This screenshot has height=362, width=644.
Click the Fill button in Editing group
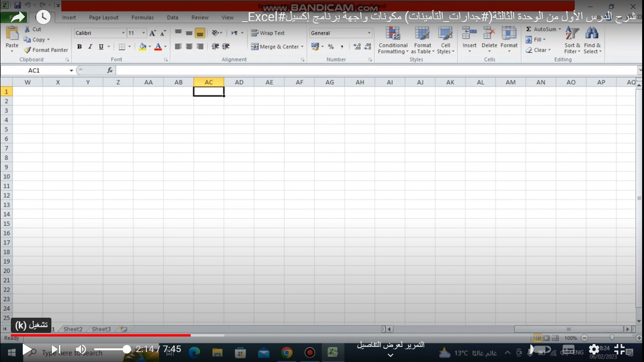click(x=537, y=40)
